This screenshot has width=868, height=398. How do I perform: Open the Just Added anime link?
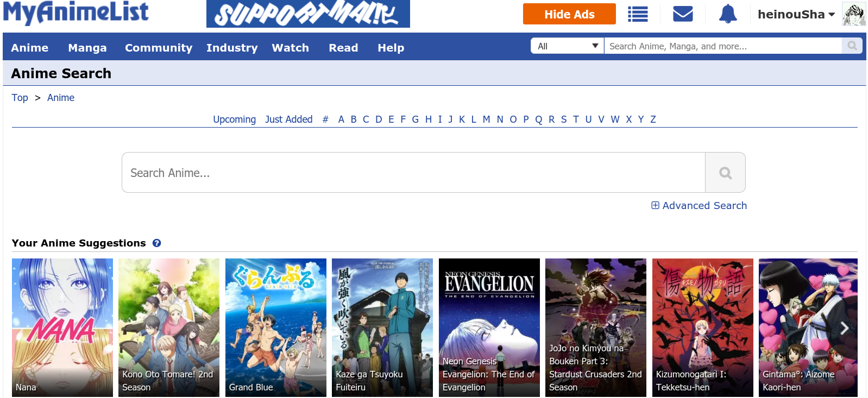pos(289,119)
